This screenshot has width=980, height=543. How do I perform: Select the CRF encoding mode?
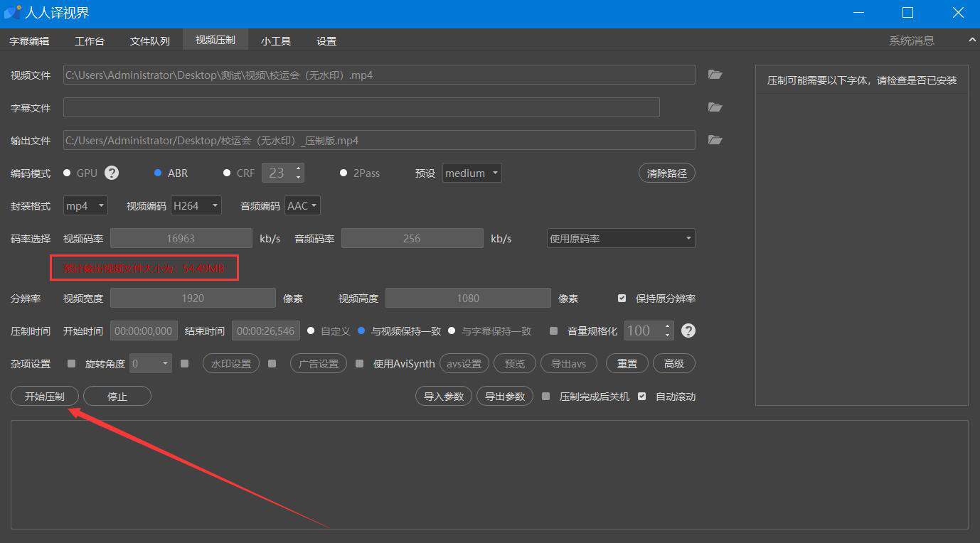click(228, 173)
